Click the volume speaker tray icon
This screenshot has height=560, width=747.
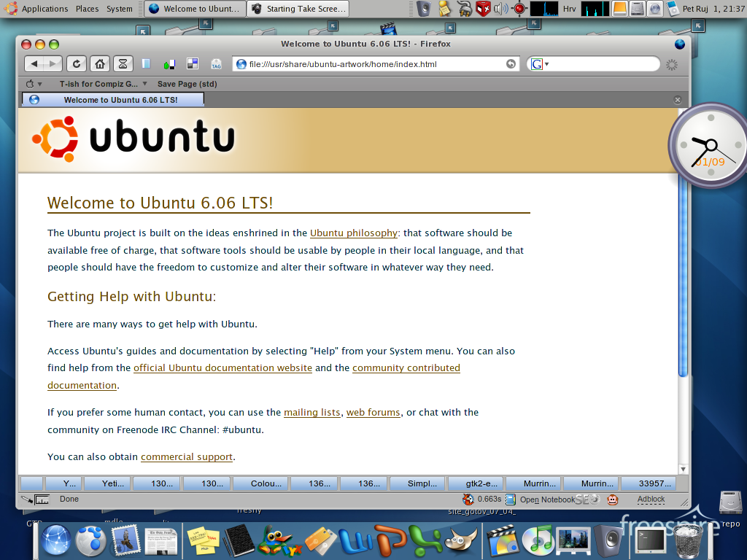[x=500, y=9]
